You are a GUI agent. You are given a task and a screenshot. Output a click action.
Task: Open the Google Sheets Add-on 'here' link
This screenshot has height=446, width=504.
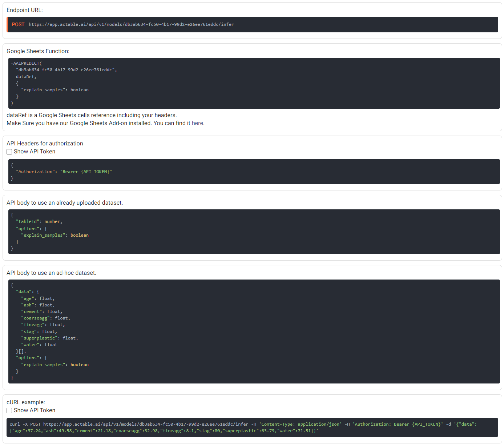click(x=197, y=123)
